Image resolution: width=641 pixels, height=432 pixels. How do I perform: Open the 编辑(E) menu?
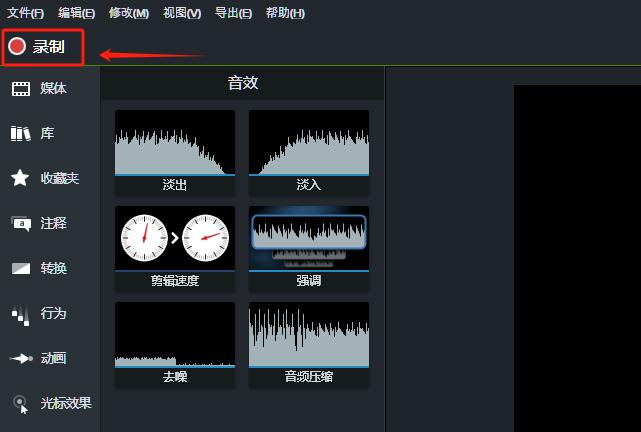tap(77, 13)
